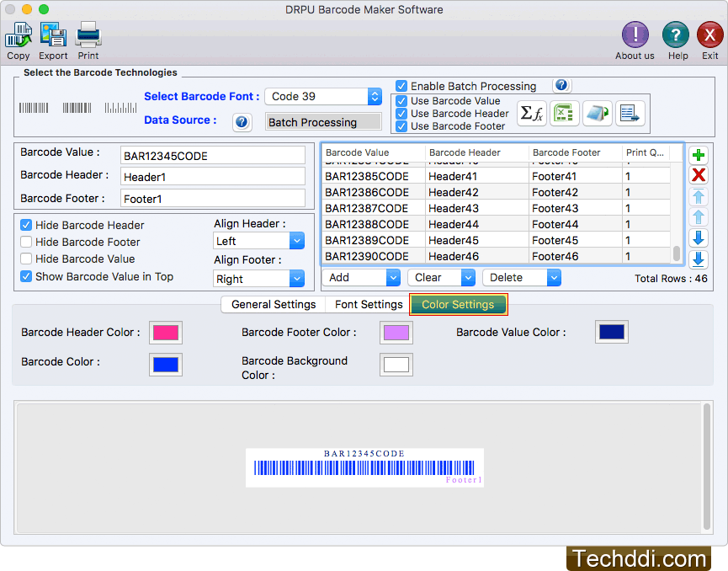Image resolution: width=728 pixels, height=571 pixels.
Task: Toggle Use Barcode Value checkbox
Action: click(x=401, y=101)
